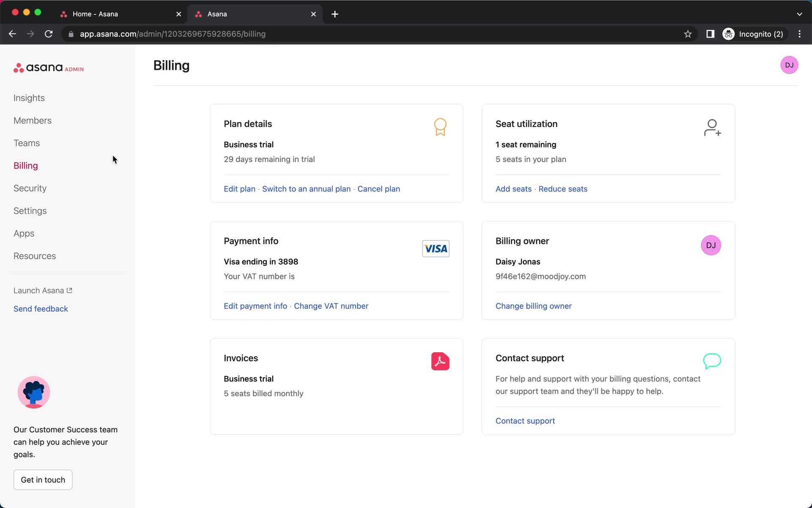Click the Billing page heading

click(x=171, y=66)
